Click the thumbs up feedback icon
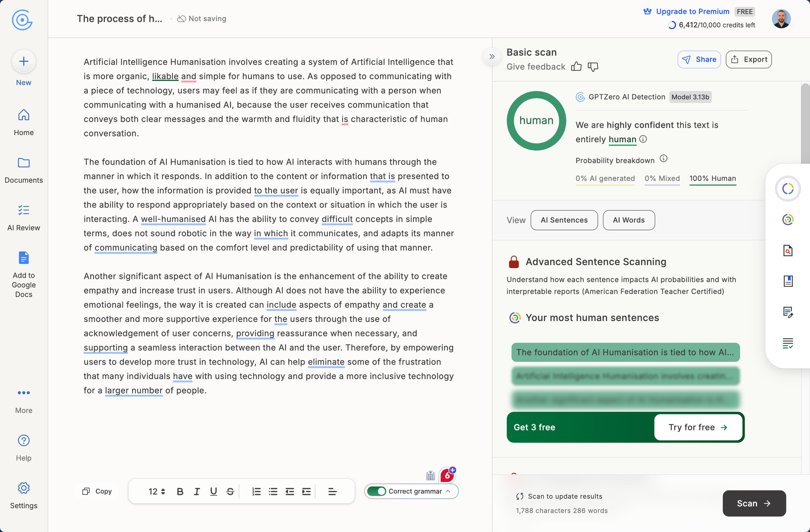This screenshot has width=810, height=532. tap(576, 67)
